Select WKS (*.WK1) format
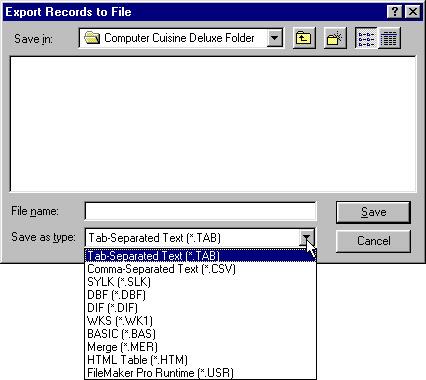 pyautogui.click(x=200, y=321)
